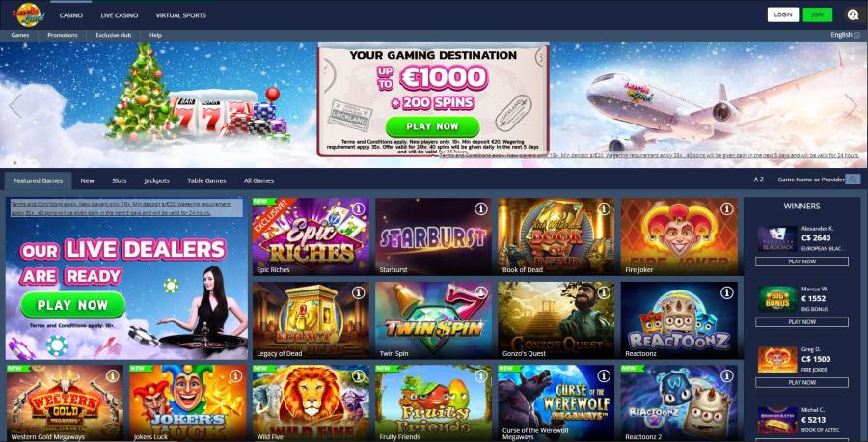Image resolution: width=868 pixels, height=442 pixels.
Task: Go to previous banner slide arrow
Action: 15,106
